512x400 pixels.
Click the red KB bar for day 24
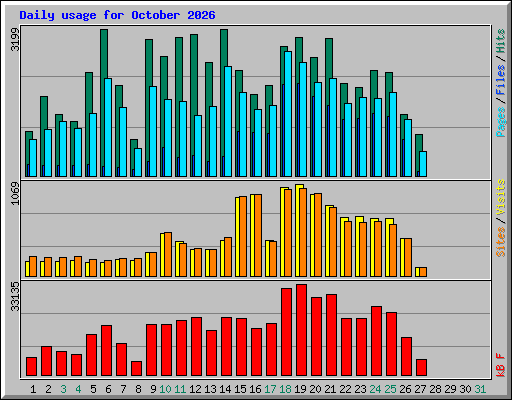(x=376, y=341)
